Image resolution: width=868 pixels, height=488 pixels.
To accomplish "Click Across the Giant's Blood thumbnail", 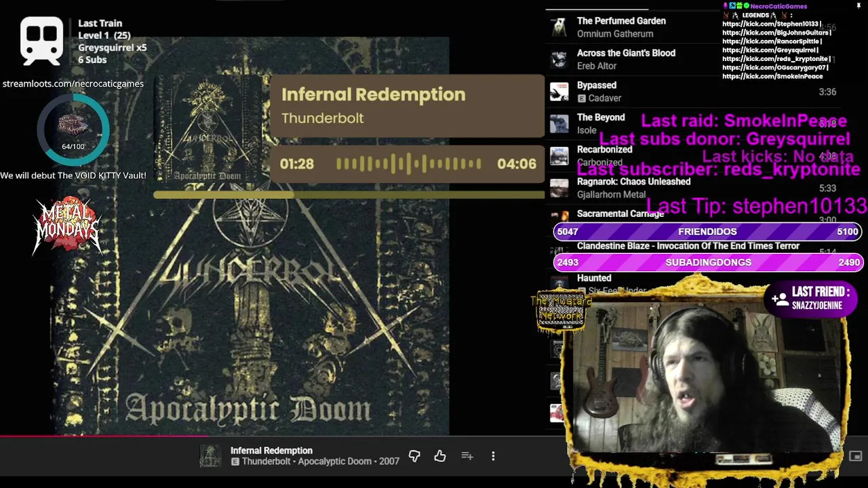I will (559, 59).
